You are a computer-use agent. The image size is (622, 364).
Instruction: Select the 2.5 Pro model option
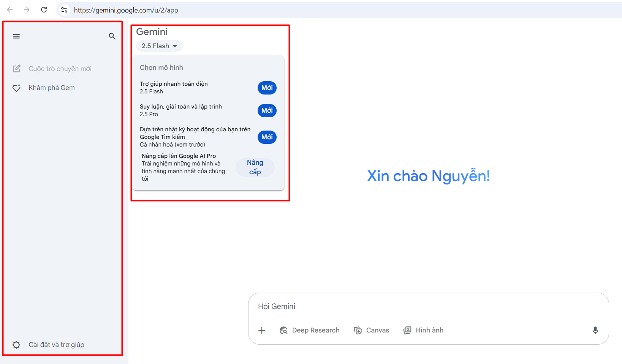[208, 110]
